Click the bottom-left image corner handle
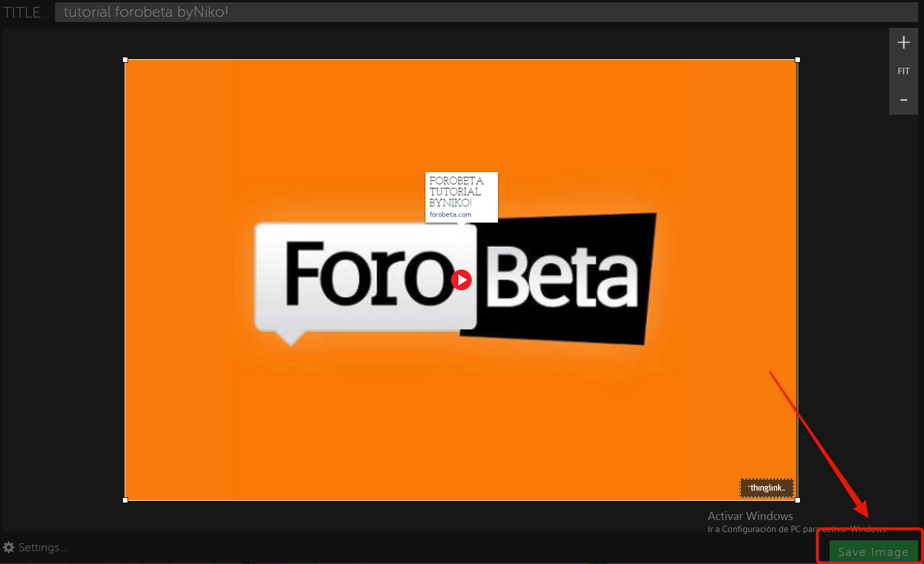This screenshot has width=924, height=564. pyautogui.click(x=125, y=500)
